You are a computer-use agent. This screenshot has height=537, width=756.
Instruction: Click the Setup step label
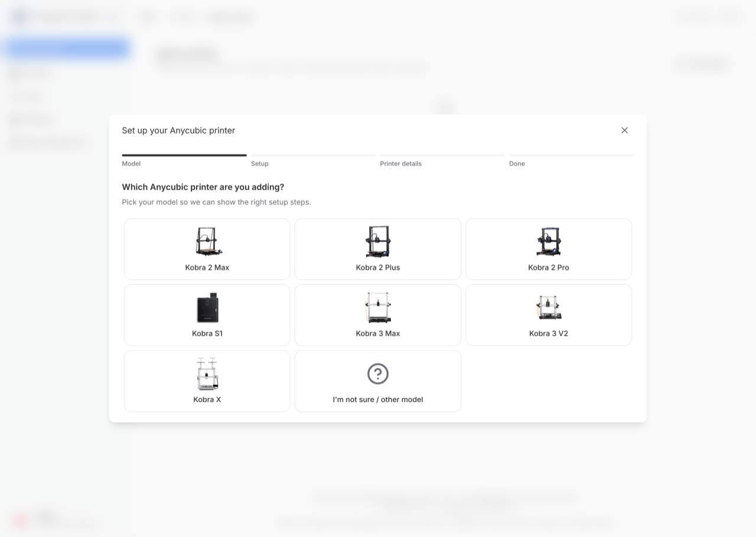[x=260, y=163]
